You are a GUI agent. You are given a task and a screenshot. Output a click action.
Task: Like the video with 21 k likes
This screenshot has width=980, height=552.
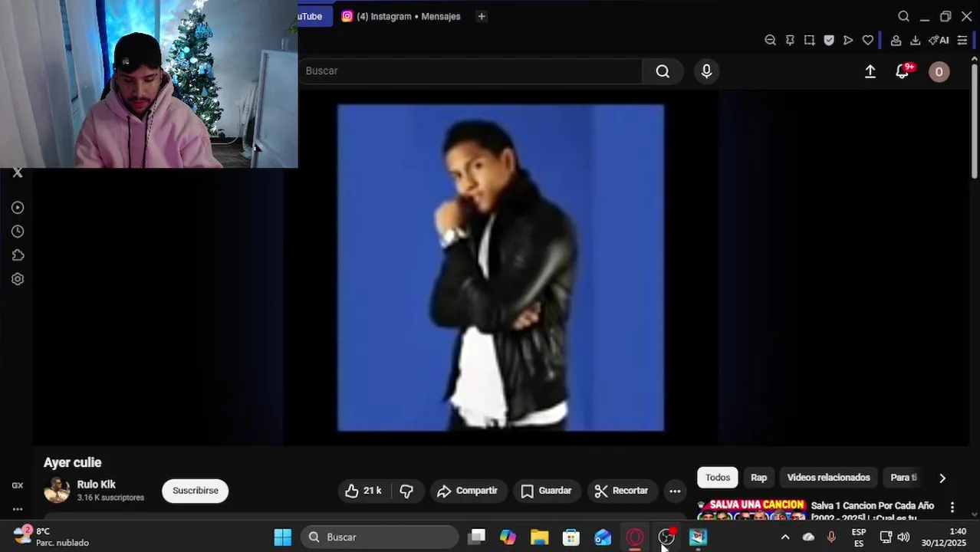coord(364,491)
